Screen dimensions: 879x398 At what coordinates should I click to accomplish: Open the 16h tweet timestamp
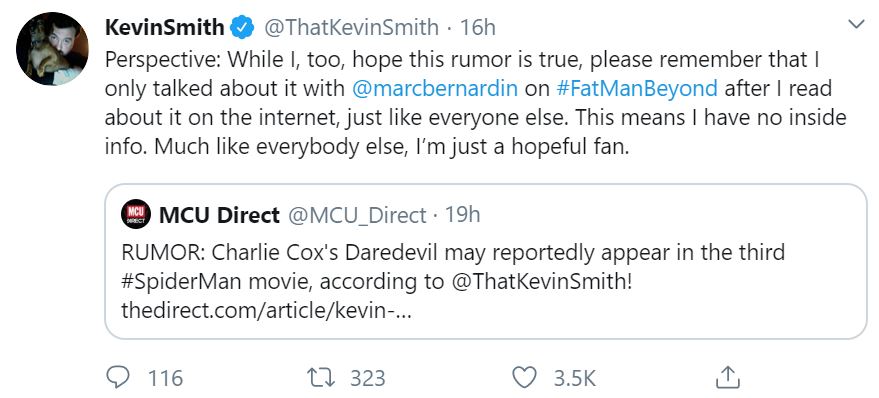(478, 27)
